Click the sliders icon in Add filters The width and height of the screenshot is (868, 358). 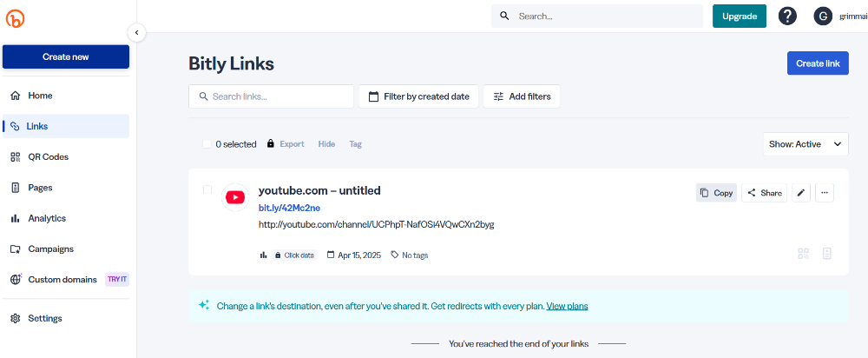pos(499,96)
